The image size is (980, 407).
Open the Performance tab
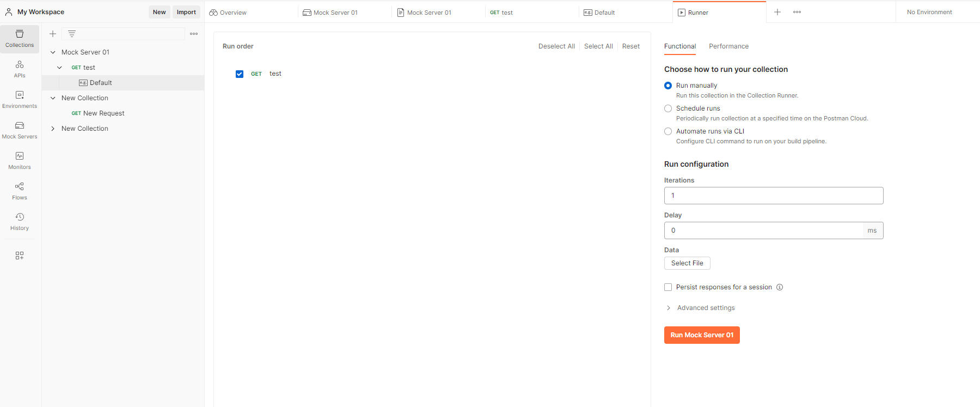728,46
